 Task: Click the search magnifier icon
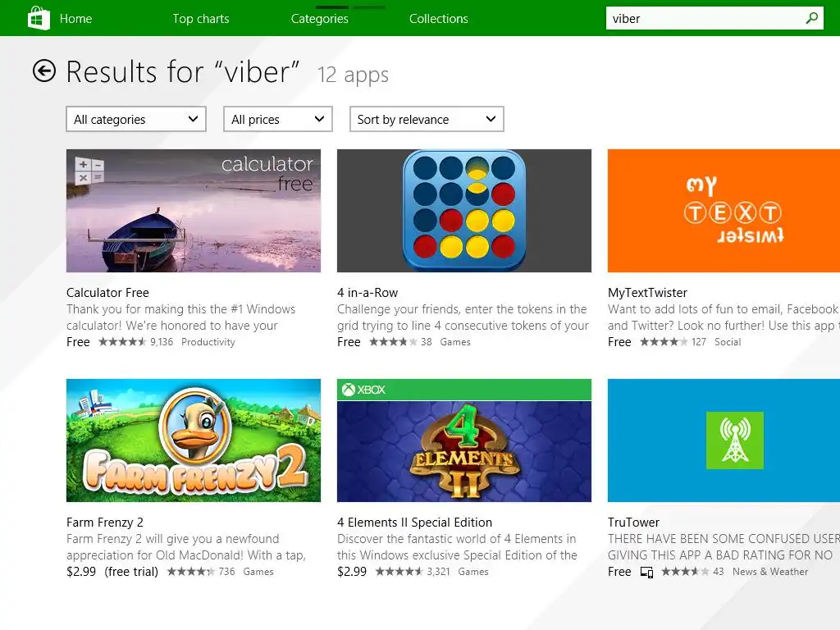(x=812, y=18)
